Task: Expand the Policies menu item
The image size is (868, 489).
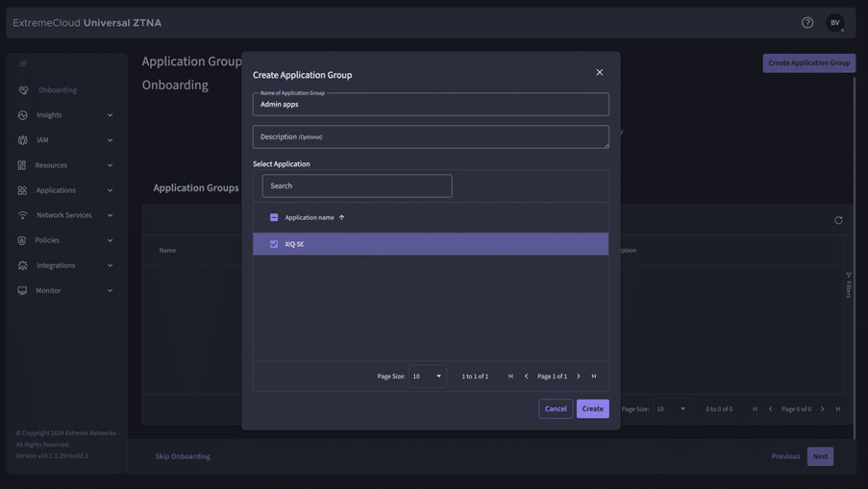Action: click(65, 240)
